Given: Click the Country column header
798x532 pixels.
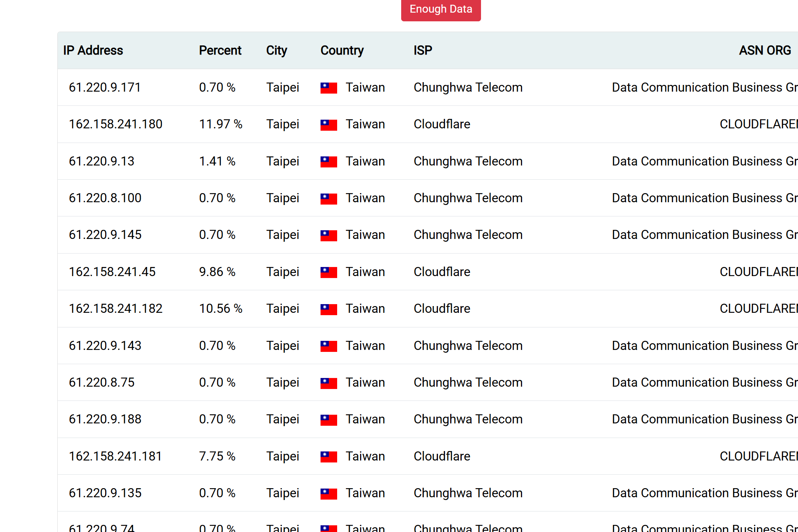Looking at the screenshot, I should click(x=342, y=51).
